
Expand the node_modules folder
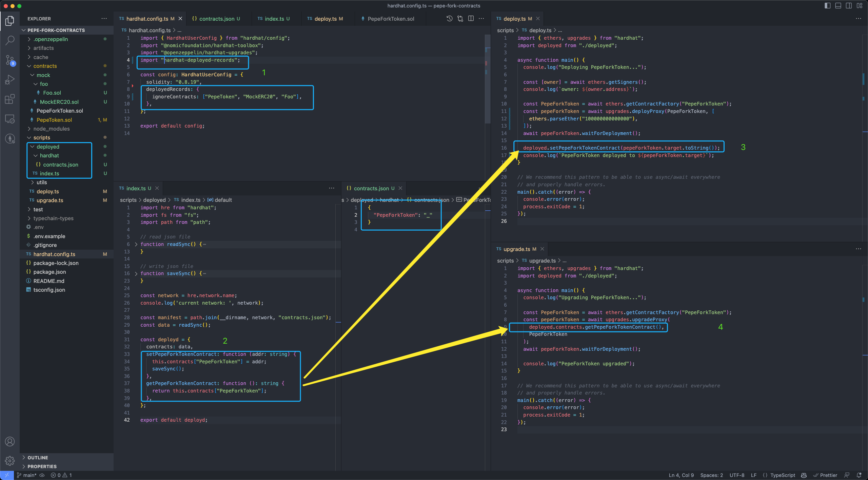pos(51,129)
